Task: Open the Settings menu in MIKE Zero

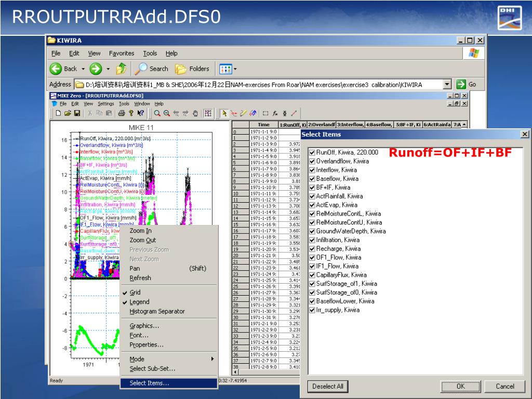Action: point(106,104)
